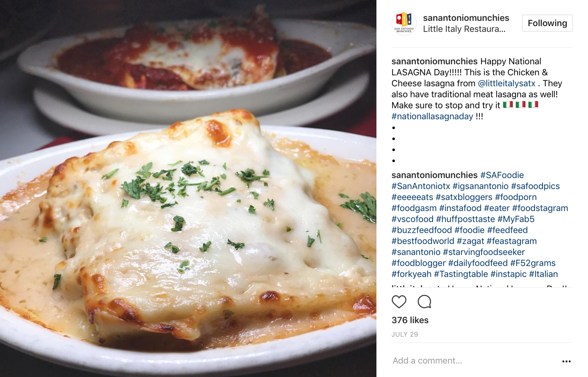Toggle the Following button
Screen dimensions: 588x377
coord(547,23)
